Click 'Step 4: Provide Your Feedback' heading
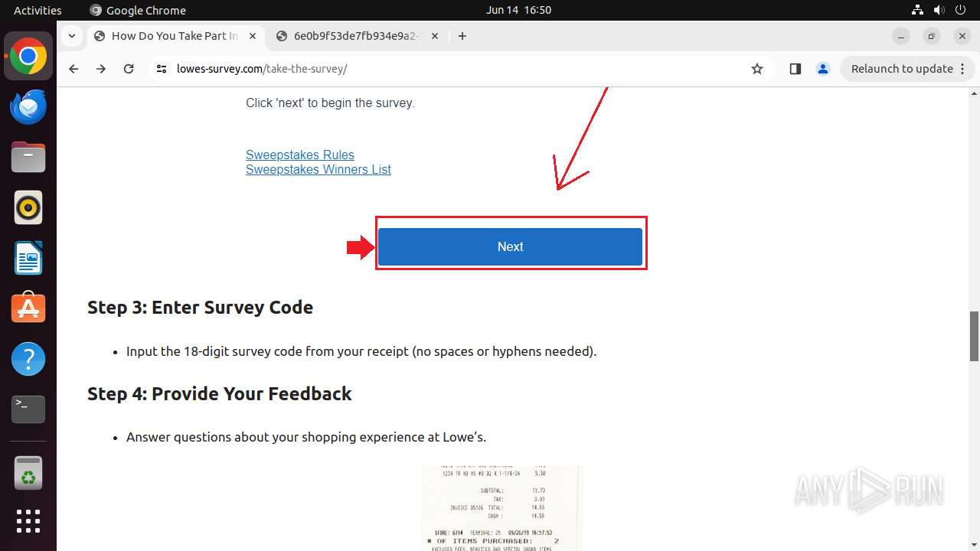This screenshot has height=551, width=980. click(x=219, y=393)
